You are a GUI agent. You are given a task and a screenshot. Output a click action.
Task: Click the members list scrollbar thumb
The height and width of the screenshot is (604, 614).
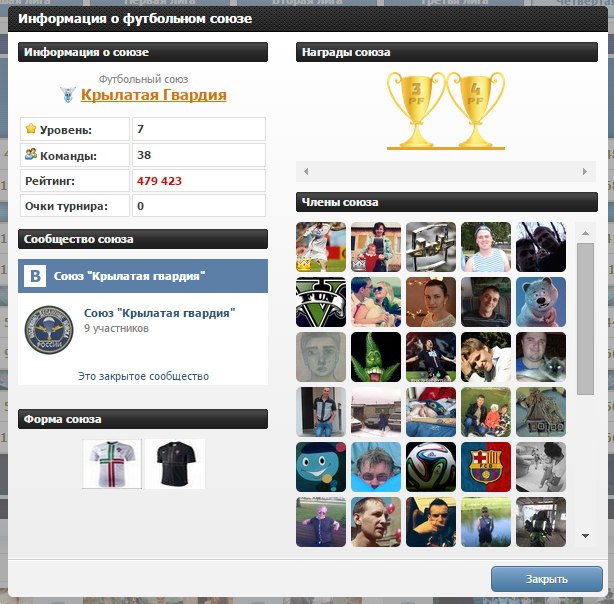[x=585, y=318]
